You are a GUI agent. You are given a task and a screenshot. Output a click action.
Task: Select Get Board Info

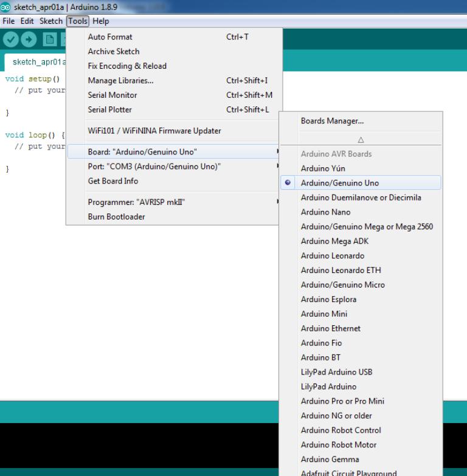point(173,181)
